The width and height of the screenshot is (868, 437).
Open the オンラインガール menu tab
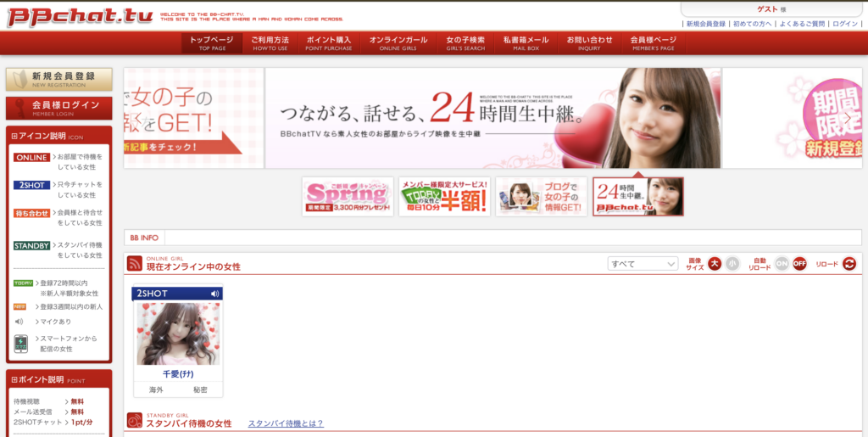click(x=398, y=43)
